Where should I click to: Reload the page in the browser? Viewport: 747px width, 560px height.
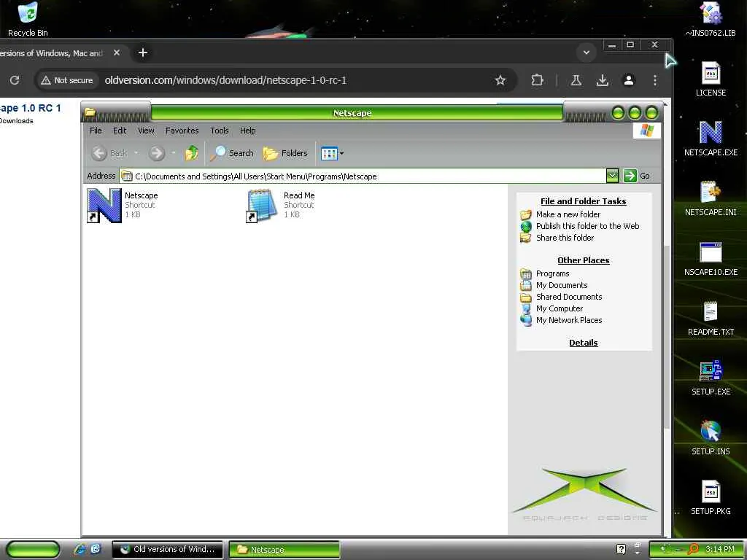click(15, 80)
